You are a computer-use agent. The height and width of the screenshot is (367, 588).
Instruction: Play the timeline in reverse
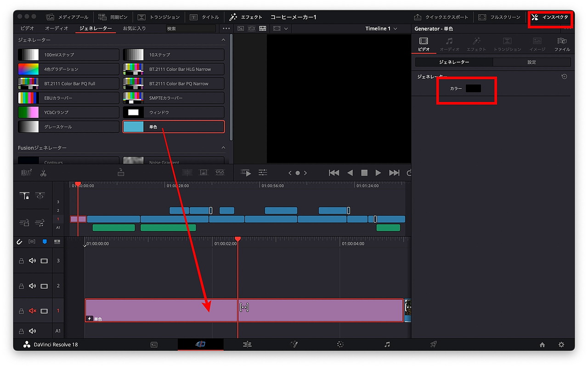pyautogui.click(x=350, y=173)
